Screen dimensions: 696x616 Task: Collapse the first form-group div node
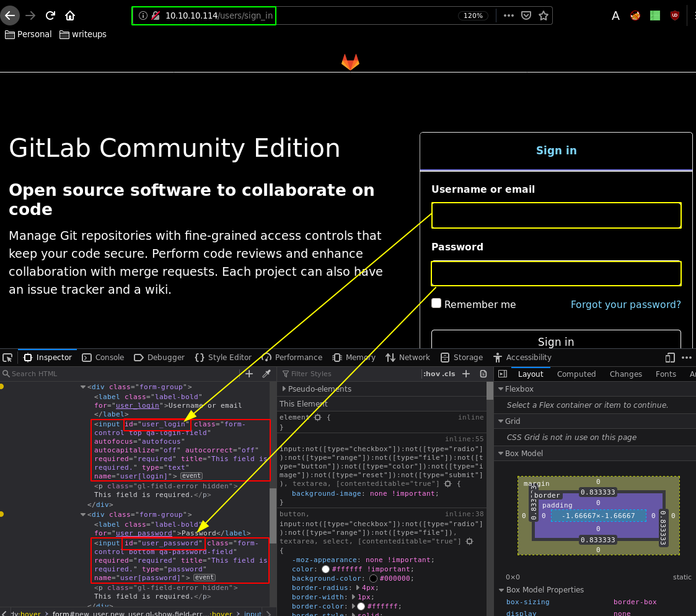point(83,387)
